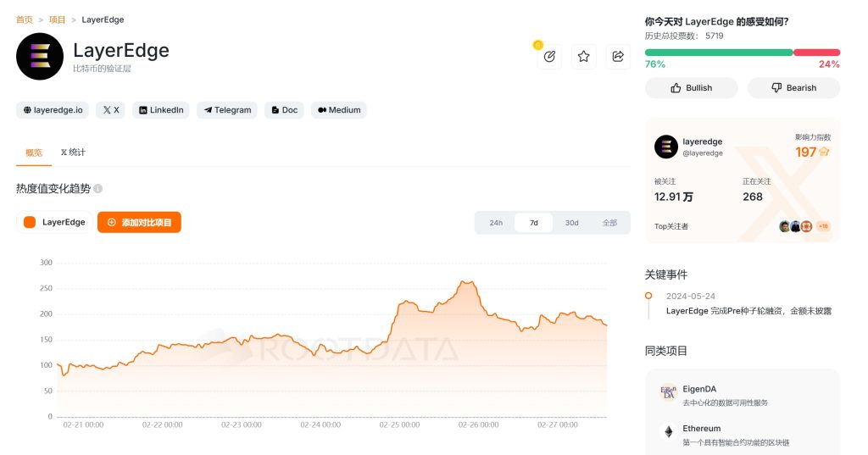Open the layeredge X profile avatar
The width and height of the screenshot is (868, 455).
tap(666, 147)
